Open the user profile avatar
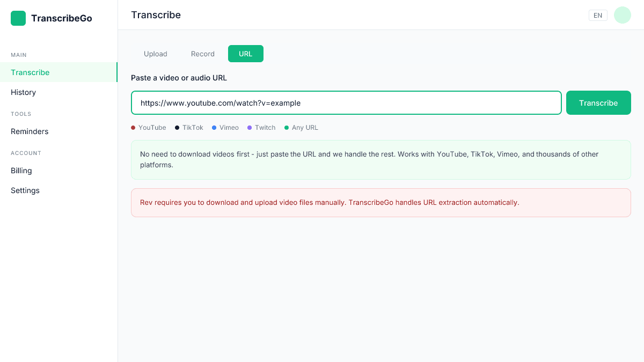Screen dimensions: 644x362 click(x=622, y=15)
